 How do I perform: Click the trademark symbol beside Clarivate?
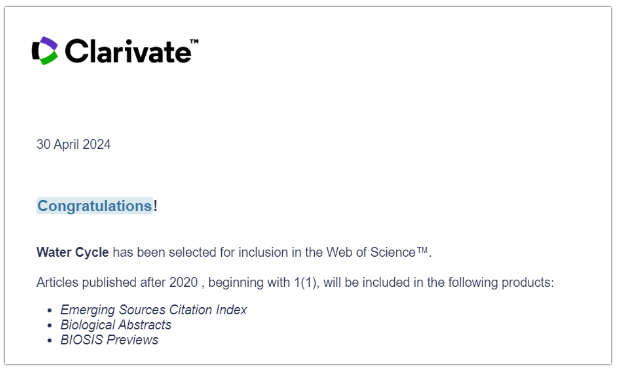coord(194,41)
